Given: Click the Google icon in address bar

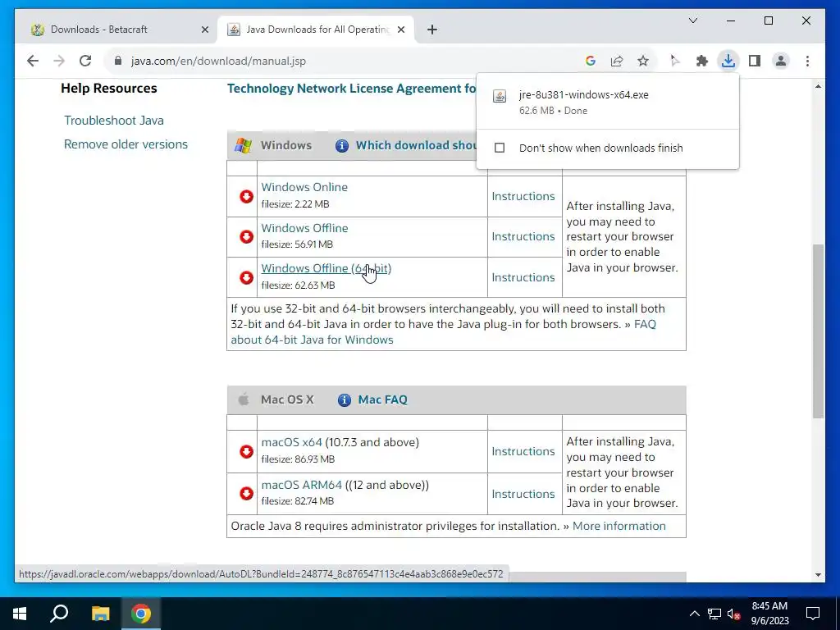Looking at the screenshot, I should click(x=591, y=61).
